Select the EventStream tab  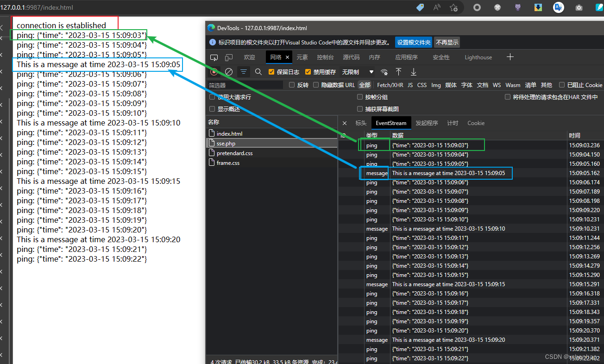[391, 123]
